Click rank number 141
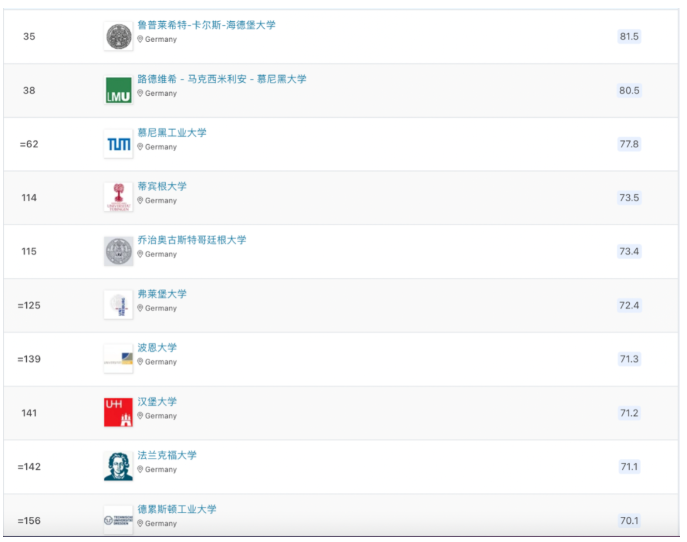687x542 pixels. pyautogui.click(x=29, y=413)
